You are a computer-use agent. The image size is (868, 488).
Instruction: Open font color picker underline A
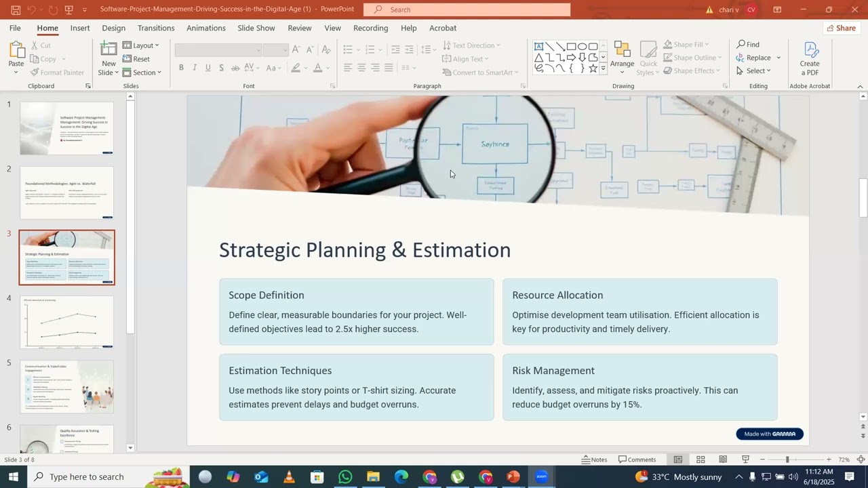(x=317, y=68)
